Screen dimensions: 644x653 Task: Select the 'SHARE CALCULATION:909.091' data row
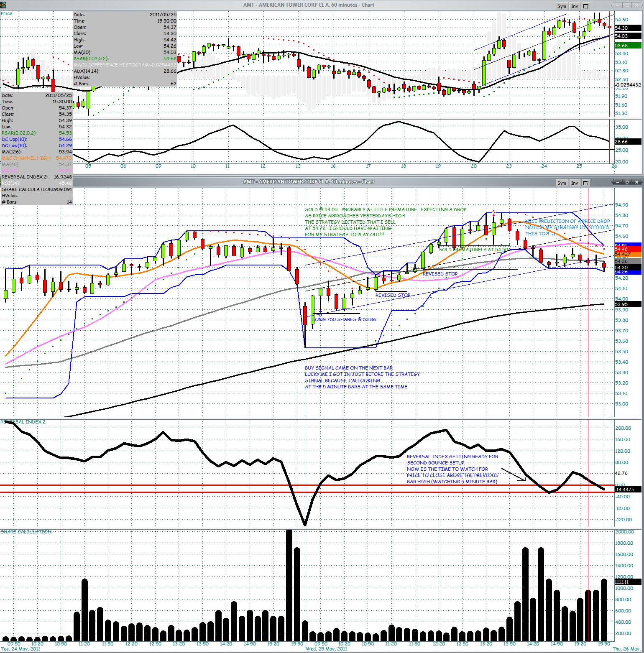(x=37, y=189)
